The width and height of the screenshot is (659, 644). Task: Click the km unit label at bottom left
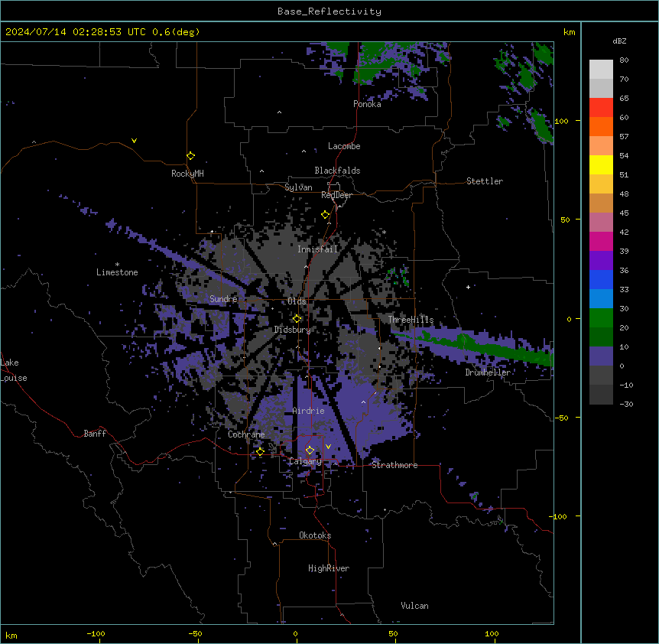tap(11, 635)
